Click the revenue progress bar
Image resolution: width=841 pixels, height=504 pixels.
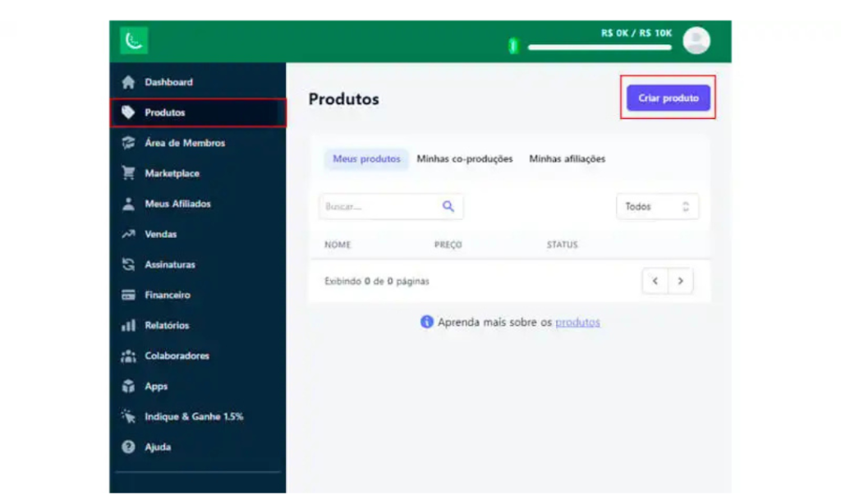point(600,48)
